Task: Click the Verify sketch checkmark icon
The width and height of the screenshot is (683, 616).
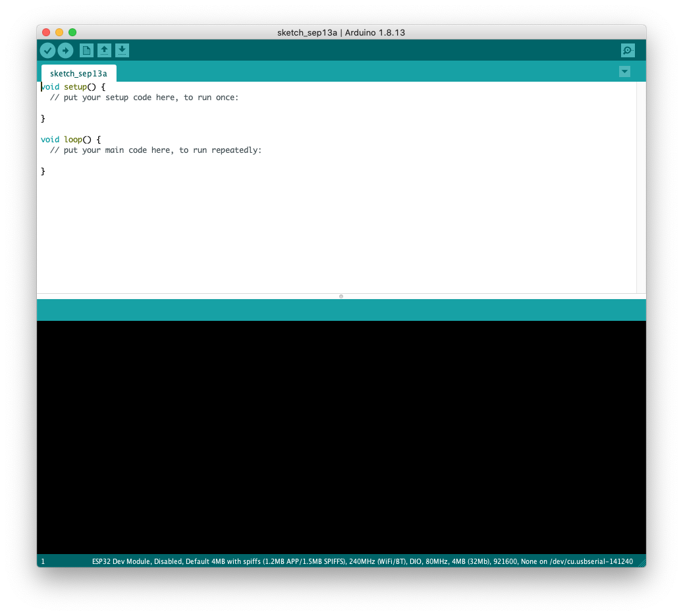Action: tap(47, 51)
